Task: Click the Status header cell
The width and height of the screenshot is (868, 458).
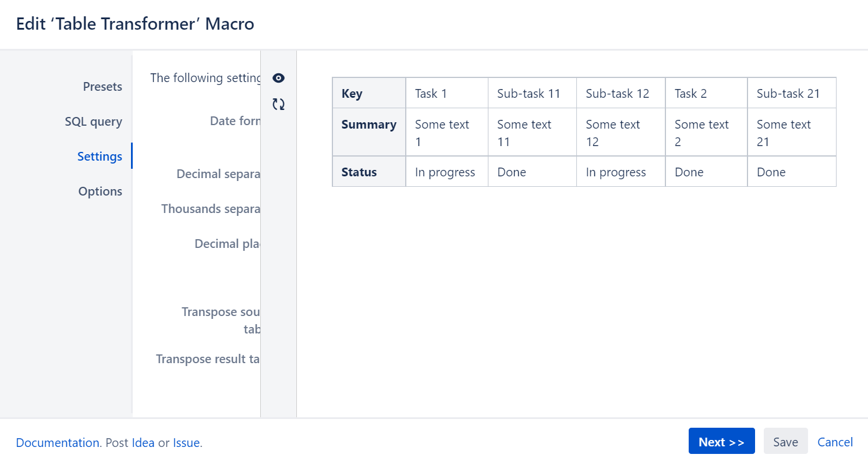Action: point(369,172)
